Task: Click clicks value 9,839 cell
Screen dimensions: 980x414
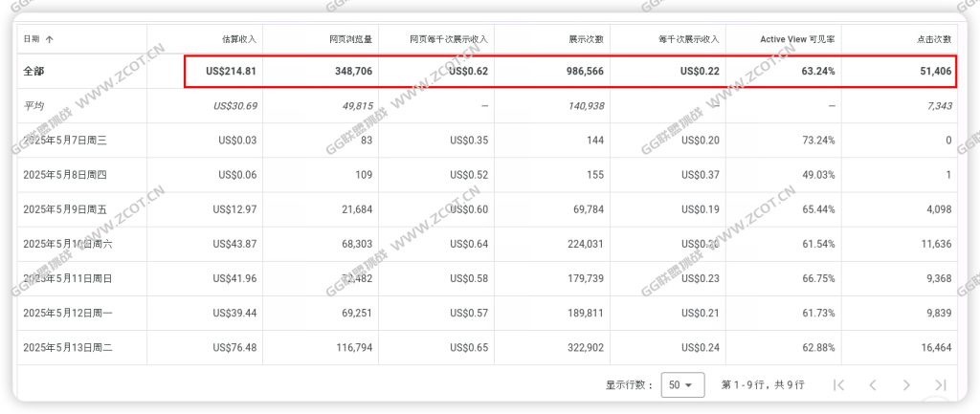Action: (x=940, y=314)
